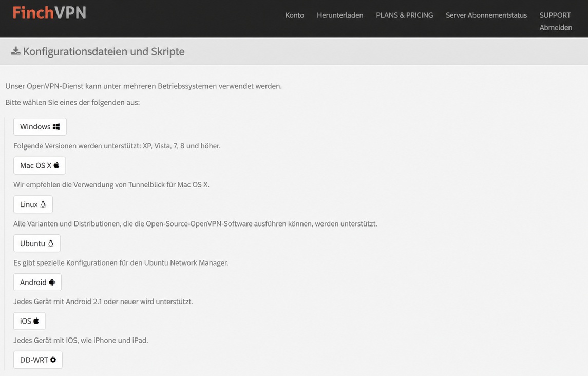This screenshot has width=588, height=376.
Task: Select the DD-WRT router button
Action: [x=38, y=360]
